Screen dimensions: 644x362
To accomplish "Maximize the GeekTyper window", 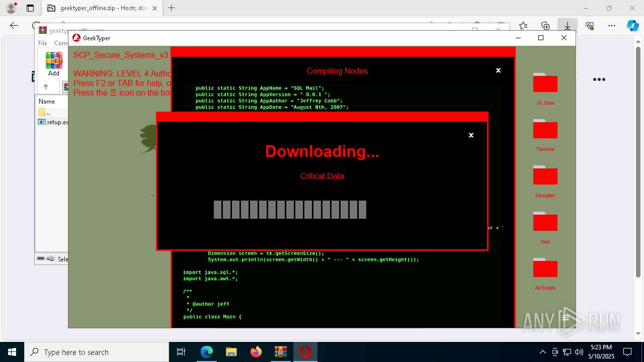I will click(x=541, y=38).
